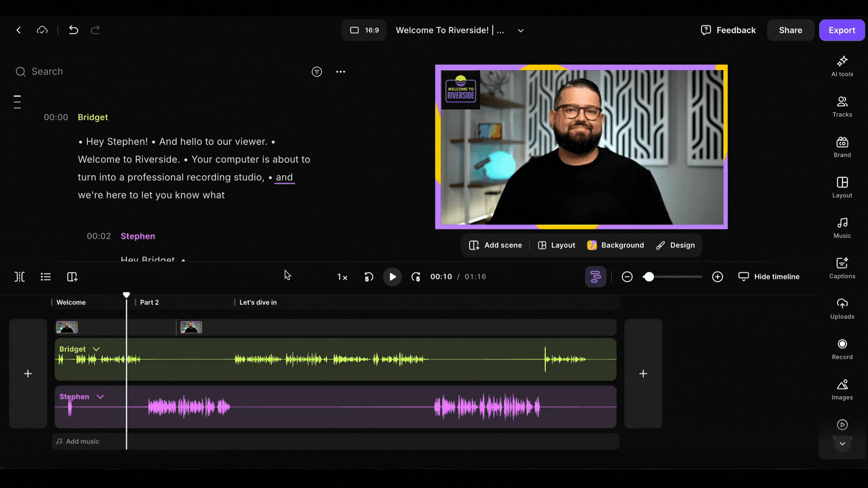This screenshot has height=488, width=868.
Task: Click the undo arrow icon
Action: (73, 30)
